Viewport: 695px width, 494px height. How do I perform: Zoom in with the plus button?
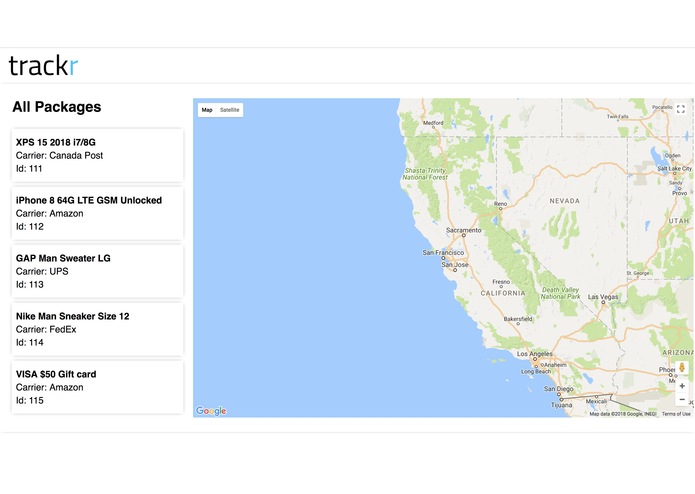click(x=682, y=386)
